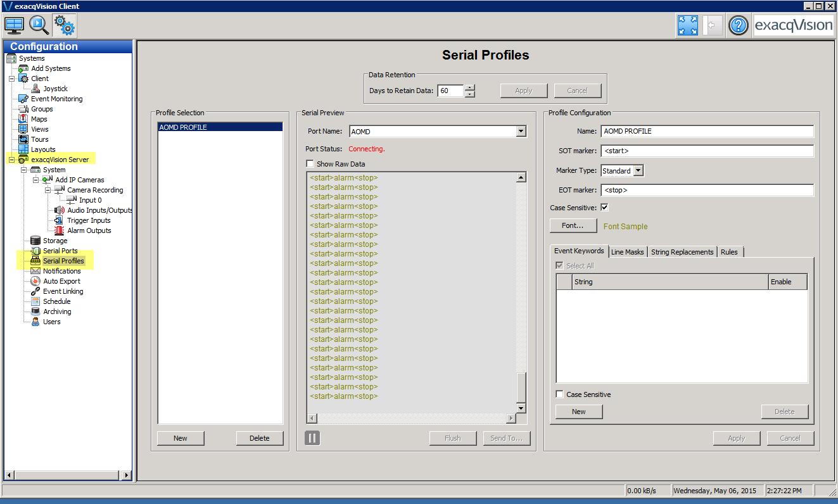Click the Users person icon
The height and width of the screenshot is (504, 838).
click(35, 322)
